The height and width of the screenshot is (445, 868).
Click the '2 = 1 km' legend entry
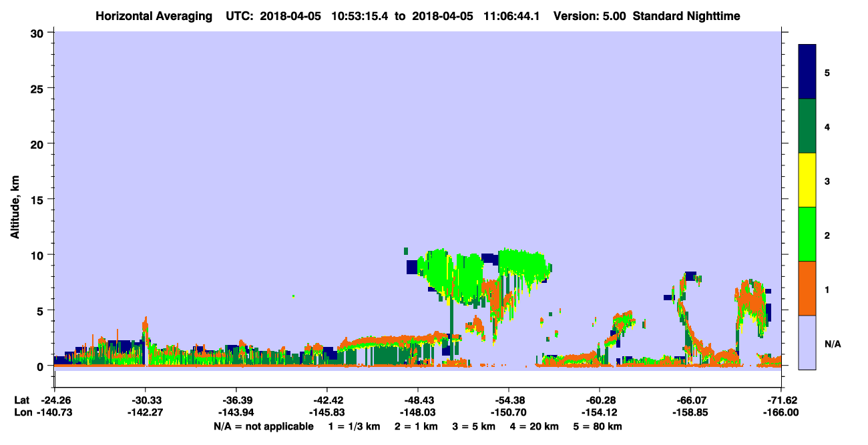(x=416, y=426)
